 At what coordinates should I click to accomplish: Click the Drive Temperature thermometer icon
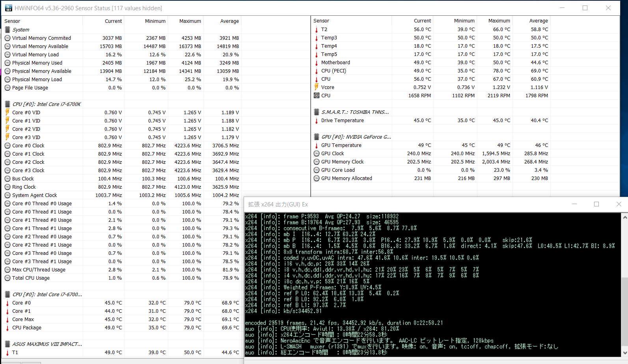click(x=317, y=120)
